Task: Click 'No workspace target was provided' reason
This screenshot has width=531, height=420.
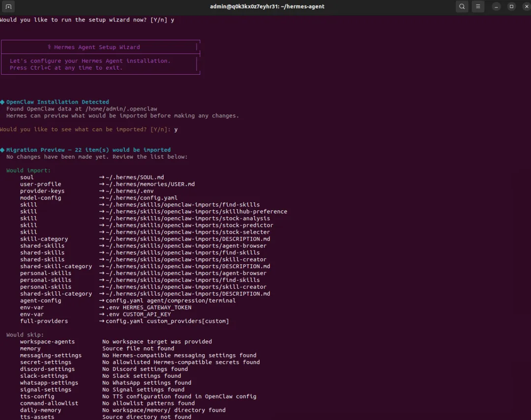Action: pos(157,342)
